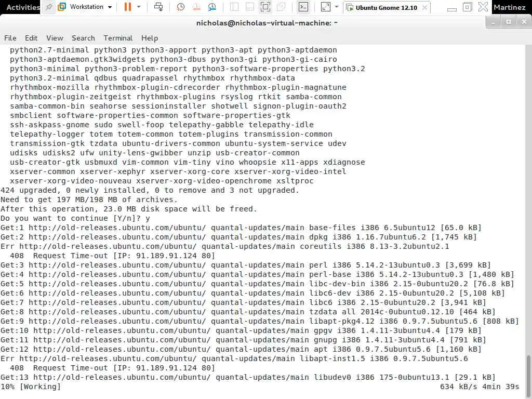Open the Help menu
This screenshot has height=399, width=532.
coord(150,38)
